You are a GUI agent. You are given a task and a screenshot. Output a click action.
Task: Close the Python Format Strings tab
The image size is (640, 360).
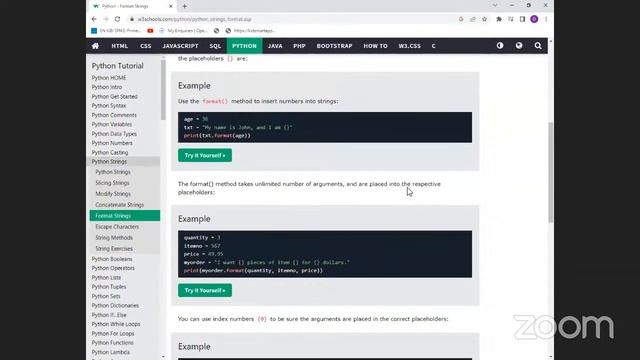pyautogui.click(x=171, y=6)
